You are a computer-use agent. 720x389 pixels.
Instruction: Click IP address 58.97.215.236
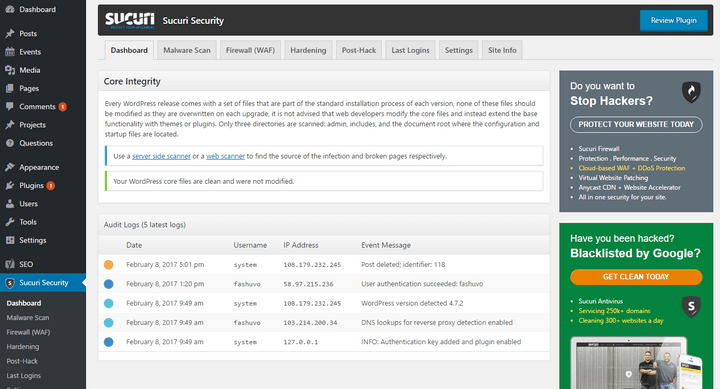pyautogui.click(x=308, y=284)
